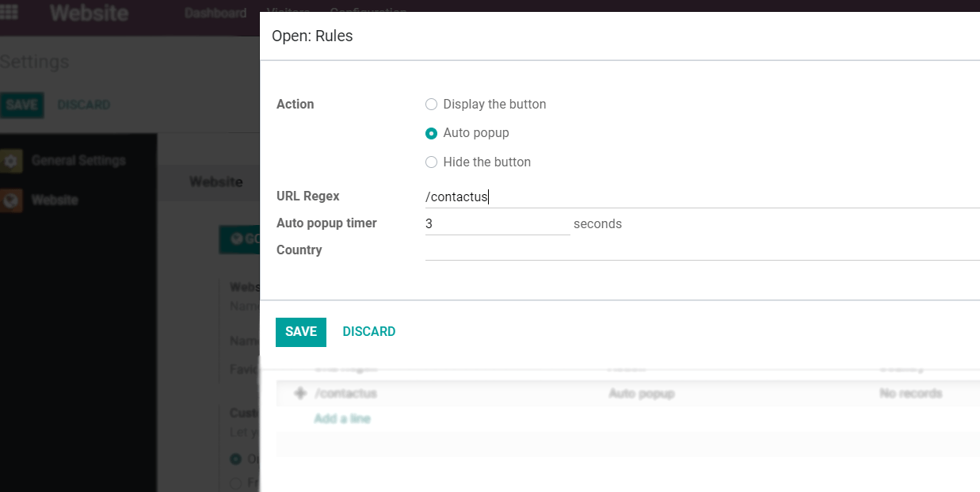This screenshot has width=980, height=492.
Task: Select the /contactus rule row
Action: click(x=345, y=393)
